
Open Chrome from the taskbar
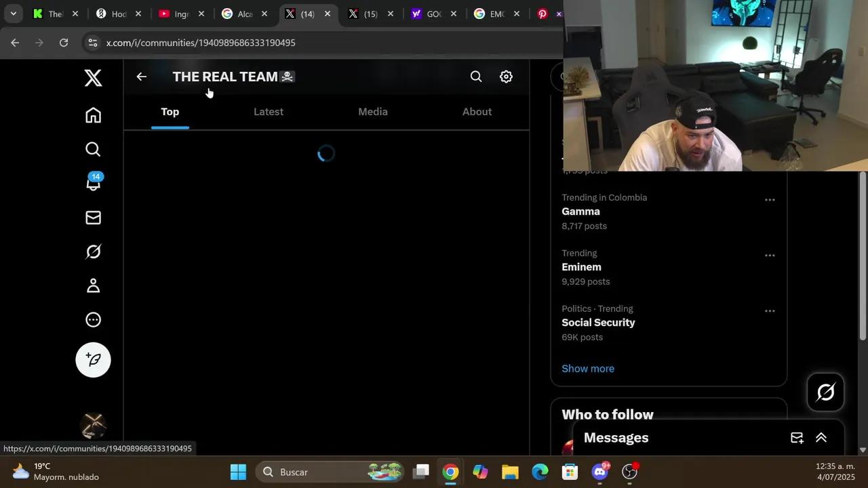pos(450,472)
